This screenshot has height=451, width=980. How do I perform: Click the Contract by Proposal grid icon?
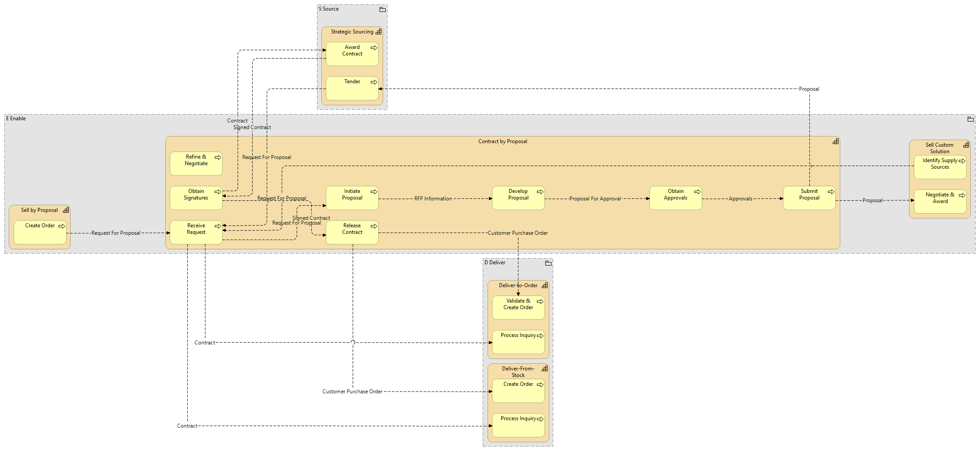[x=835, y=141]
